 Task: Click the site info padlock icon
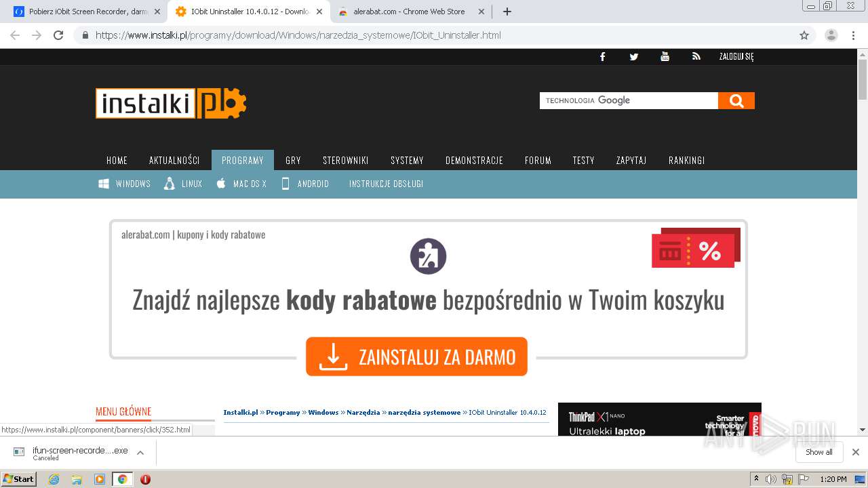(x=85, y=35)
